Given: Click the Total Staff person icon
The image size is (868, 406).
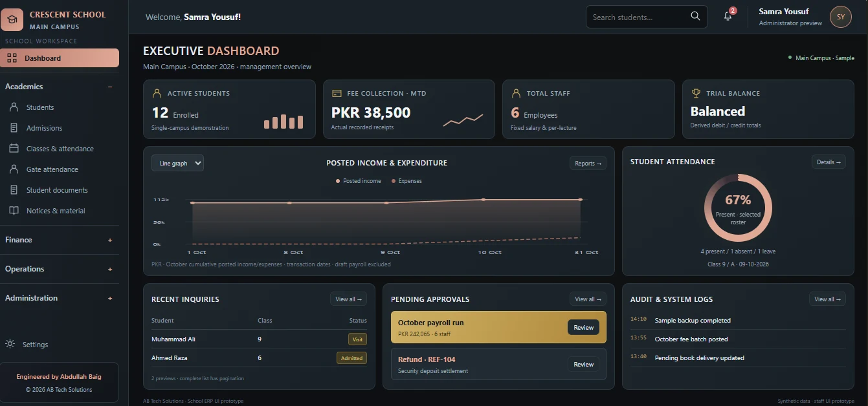Looking at the screenshot, I should point(516,93).
